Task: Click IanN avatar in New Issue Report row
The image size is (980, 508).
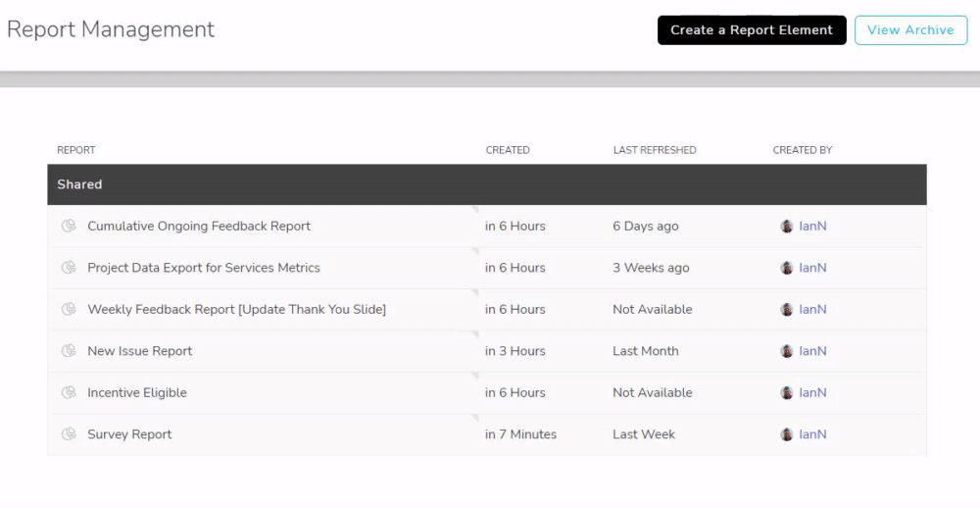Action: coord(787,351)
